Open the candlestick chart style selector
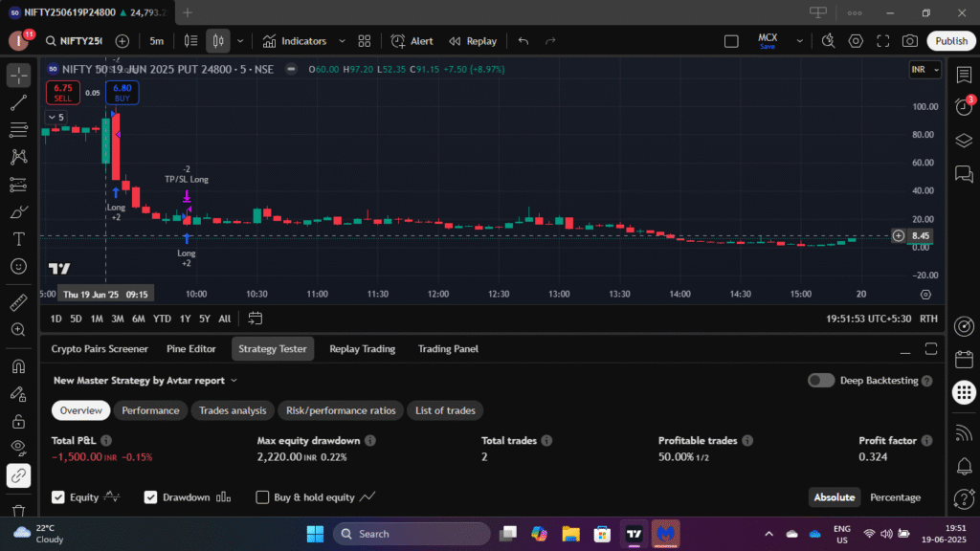Viewport: 980px width, 551px height. pyautogui.click(x=218, y=41)
